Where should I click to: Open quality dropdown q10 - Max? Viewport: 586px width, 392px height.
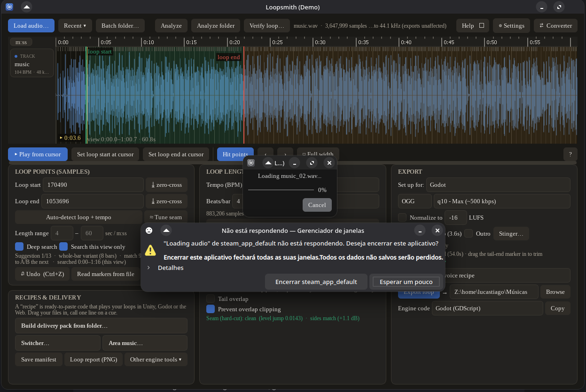pyautogui.click(x=502, y=201)
